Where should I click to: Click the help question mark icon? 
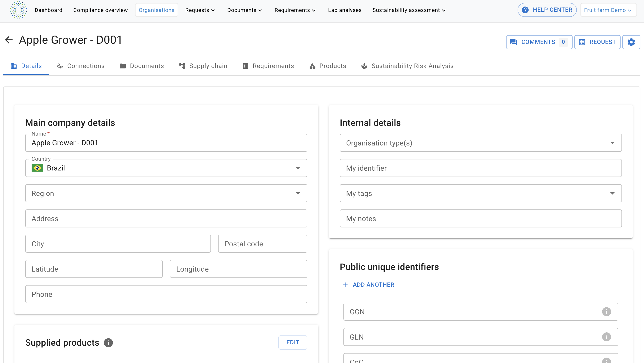point(525,10)
